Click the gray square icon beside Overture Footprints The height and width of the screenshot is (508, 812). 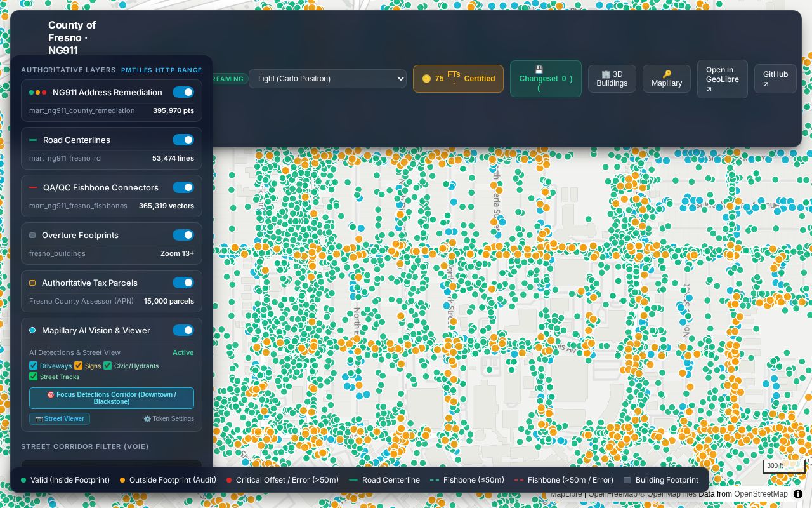[x=32, y=235]
